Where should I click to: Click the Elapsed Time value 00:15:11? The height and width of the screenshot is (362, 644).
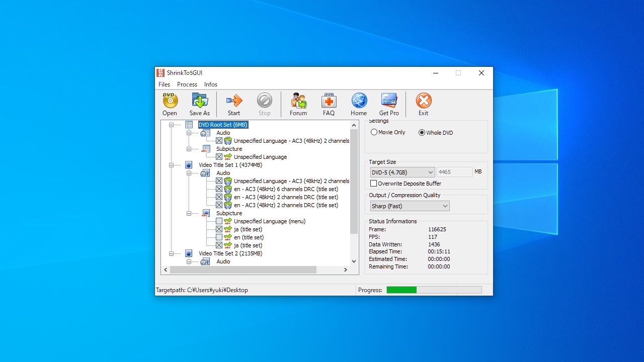tap(439, 251)
